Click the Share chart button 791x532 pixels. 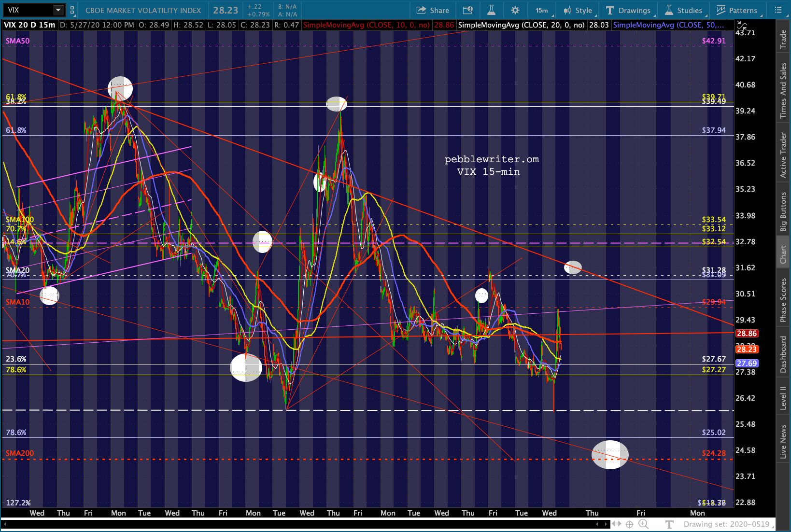(x=433, y=10)
